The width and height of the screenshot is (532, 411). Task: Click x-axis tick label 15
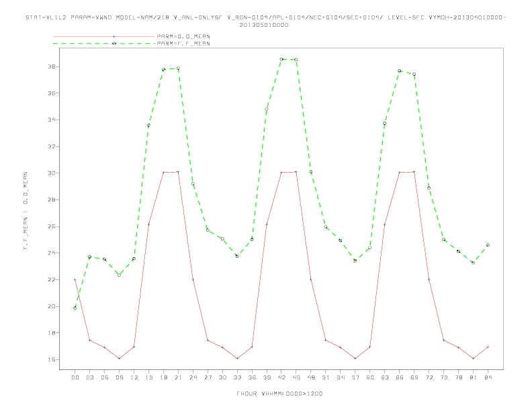[x=148, y=377]
